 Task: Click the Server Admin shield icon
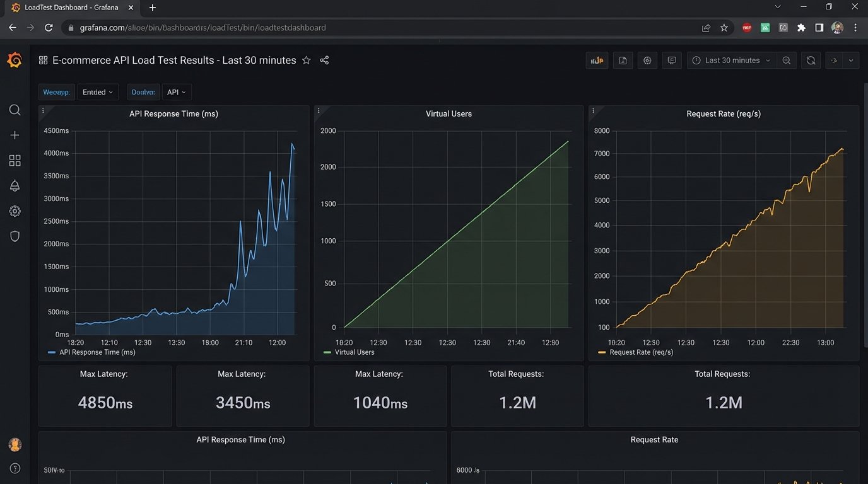click(15, 236)
